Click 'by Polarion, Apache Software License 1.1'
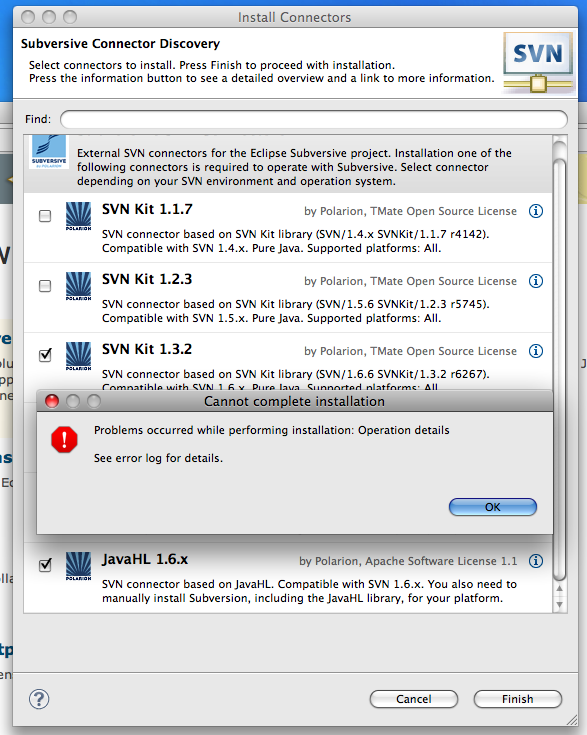This screenshot has width=587, height=735. tap(408, 561)
